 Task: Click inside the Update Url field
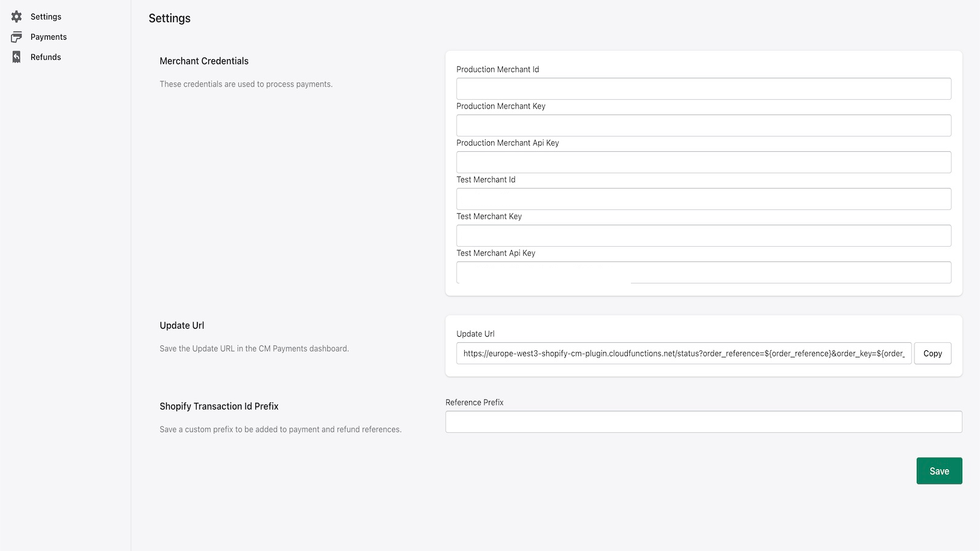click(x=684, y=353)
